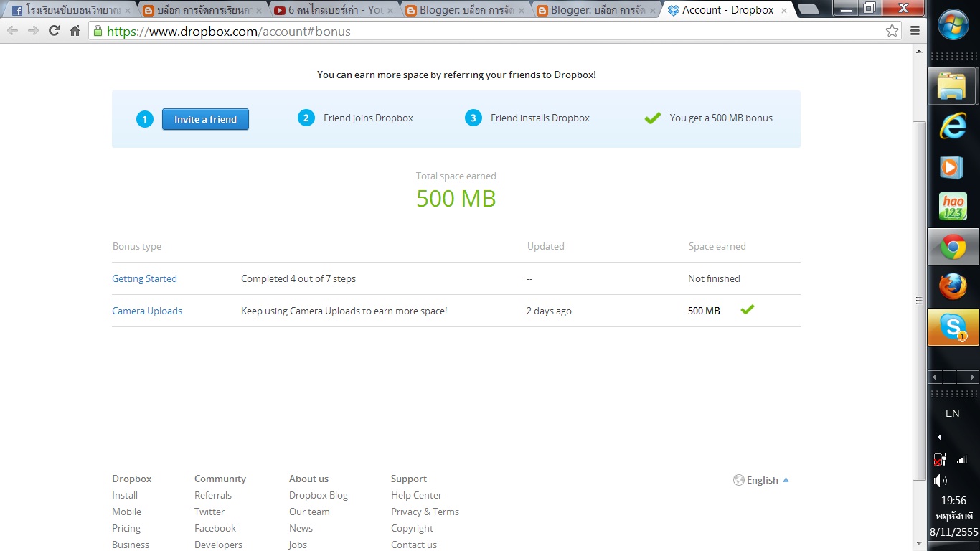Open the Copyright footer link
Viewport: 980px width, 551px height.
[412, 528]
